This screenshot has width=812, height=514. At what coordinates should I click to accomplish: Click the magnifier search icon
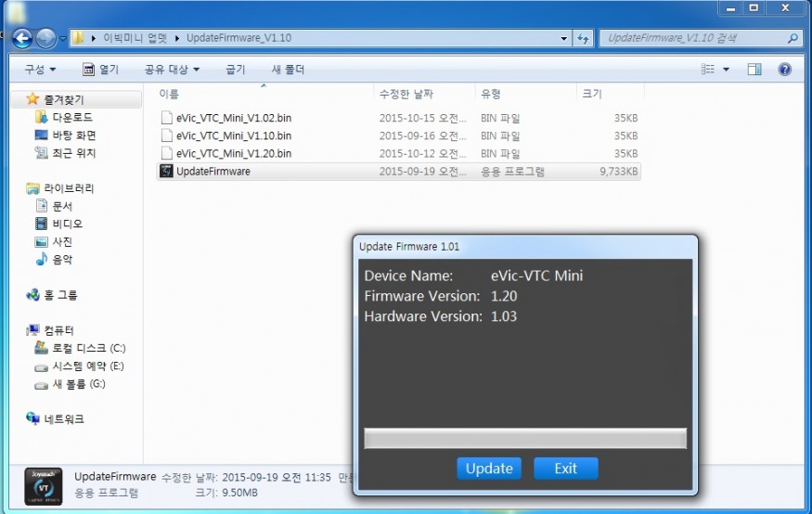(793, 38)
